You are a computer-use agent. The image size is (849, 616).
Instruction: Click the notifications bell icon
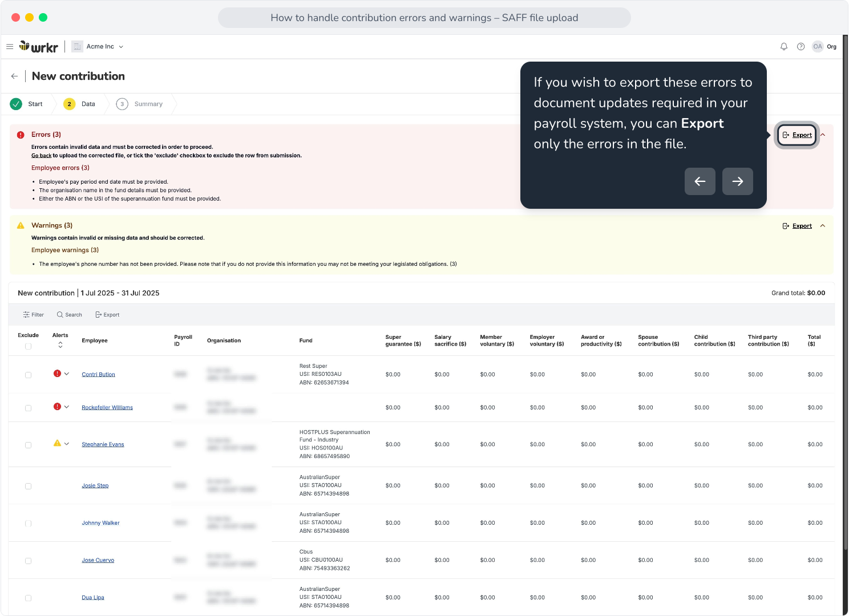coord(784,47)
